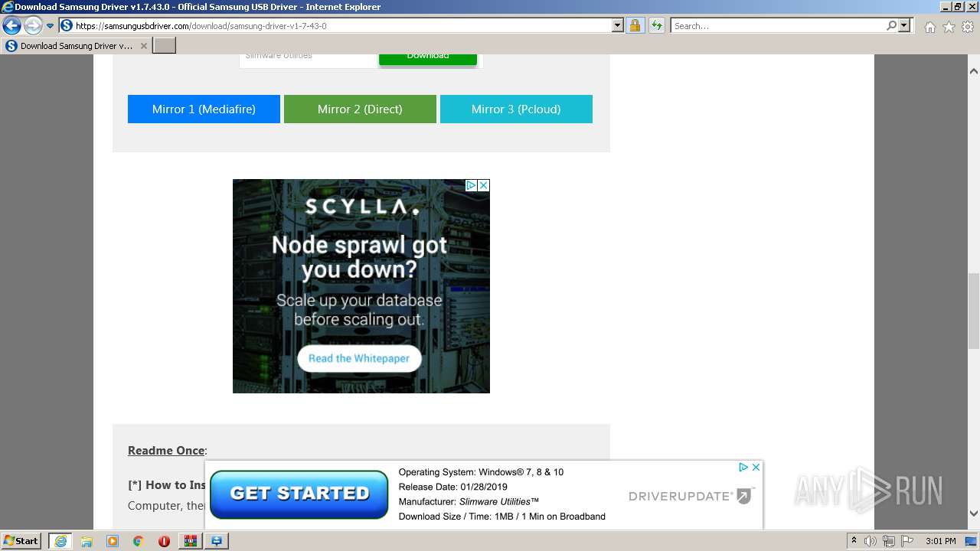Click the Scylla ad headline text

[x=359, y=257]
